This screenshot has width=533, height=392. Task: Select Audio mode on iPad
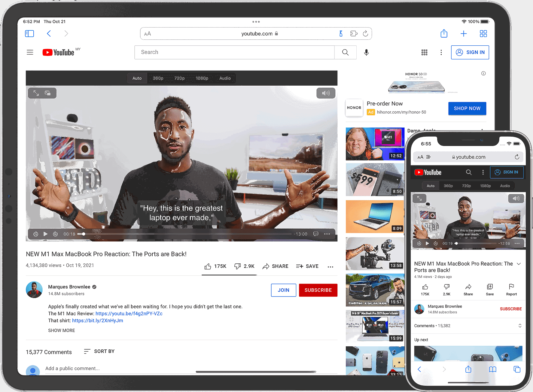pyautogui.click(x=225, y=78)
